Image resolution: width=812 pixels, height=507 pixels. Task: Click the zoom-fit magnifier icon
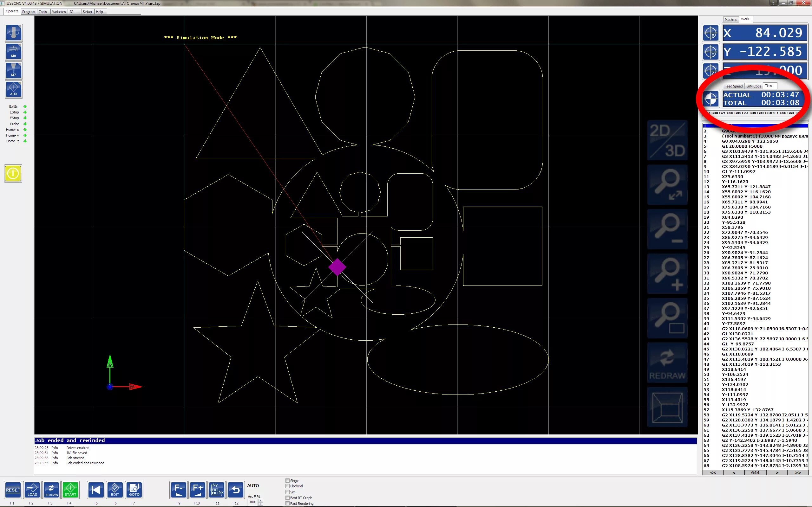point(667,185)
